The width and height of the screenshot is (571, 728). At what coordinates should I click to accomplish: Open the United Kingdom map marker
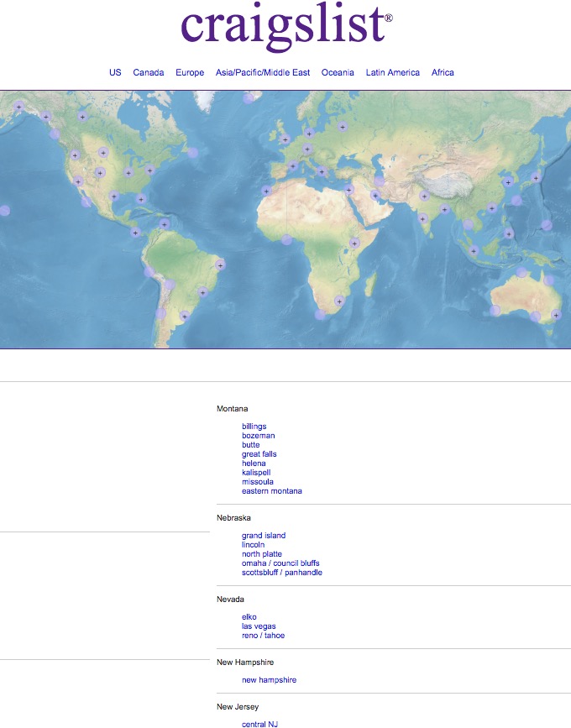285,139
